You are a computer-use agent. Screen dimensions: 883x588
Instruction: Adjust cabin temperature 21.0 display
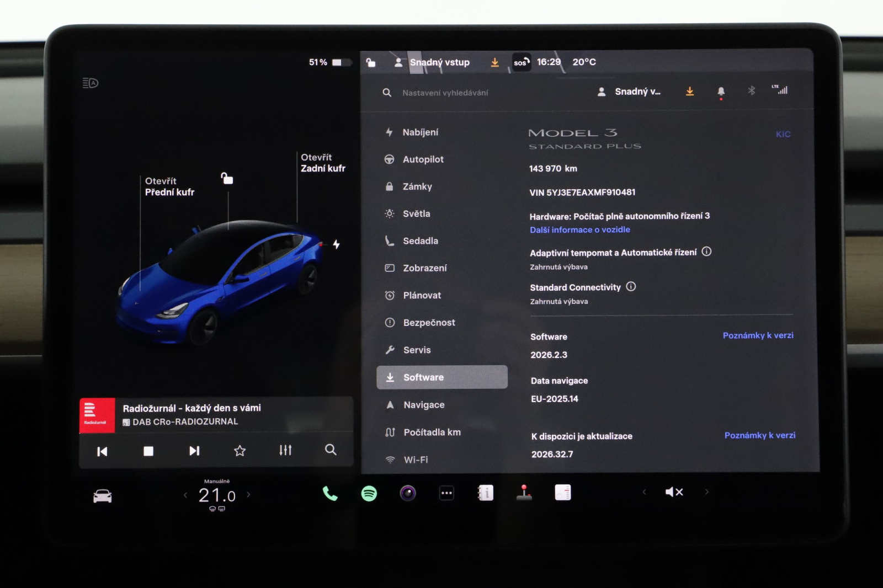[217, 495]
